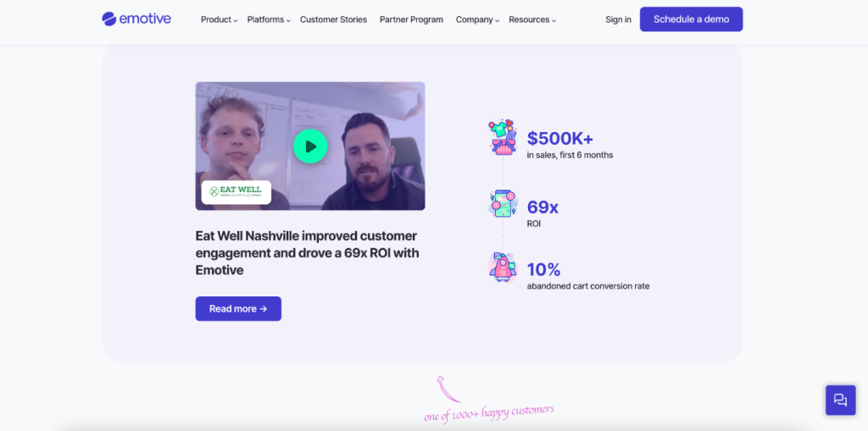868x431 pixels.
Task: Open the chat widget icon
Action: click(x=840, y=400)
